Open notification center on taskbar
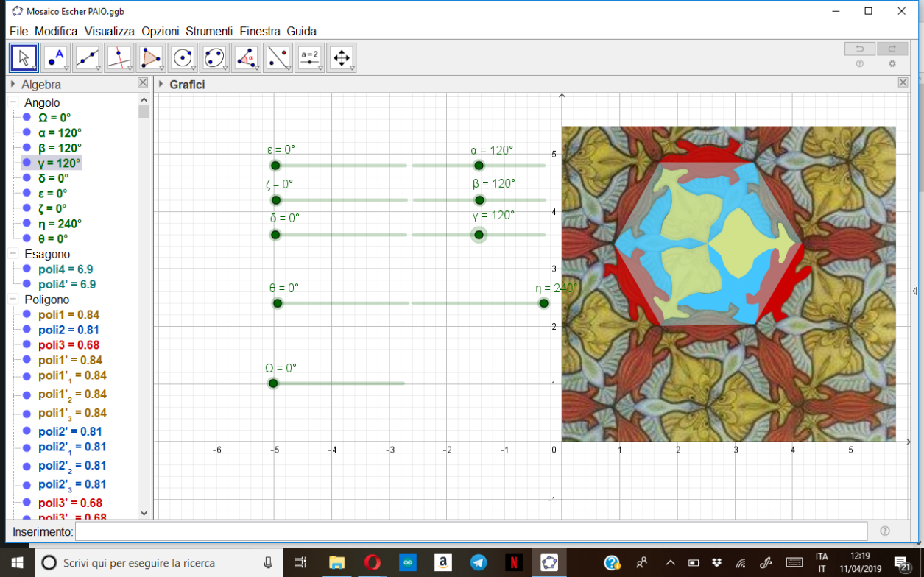The width and height of the screenshot is (924, 577). point(903,563)
